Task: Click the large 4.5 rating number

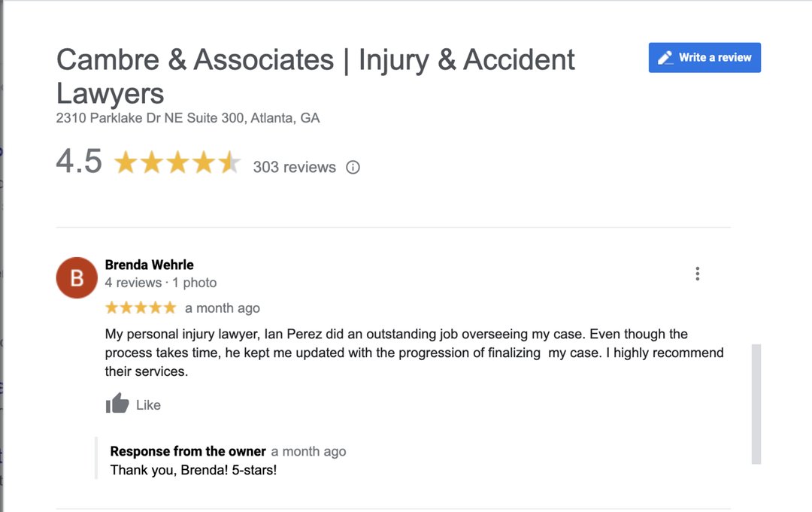Action: coord(79,162)
